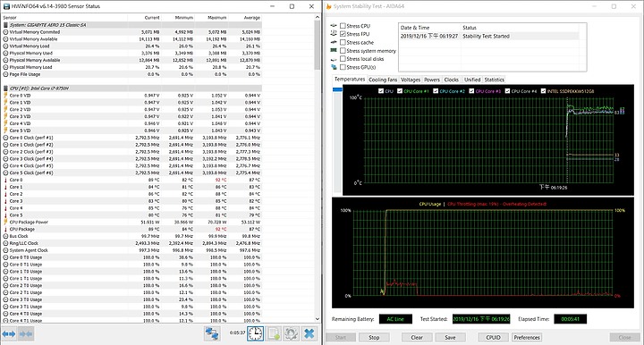This screenshot has width=644, height=345.
Task: Click the chip icon on the Intel Core i7-9750H row
Action: pos(5,88)
